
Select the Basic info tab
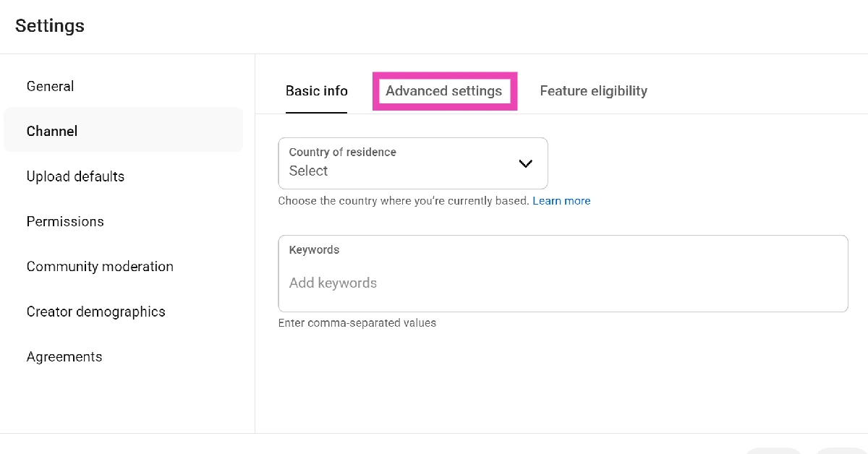tap(316, 90)
